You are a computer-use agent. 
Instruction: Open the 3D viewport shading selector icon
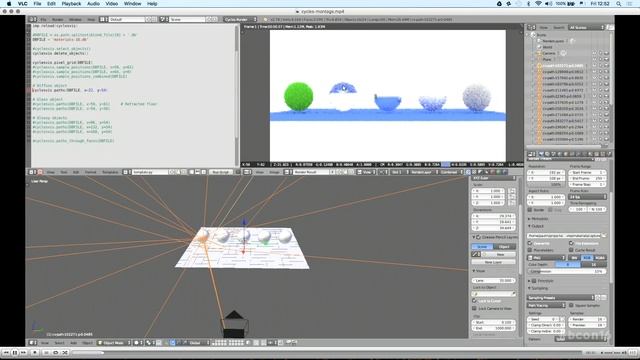click(138, 343)
